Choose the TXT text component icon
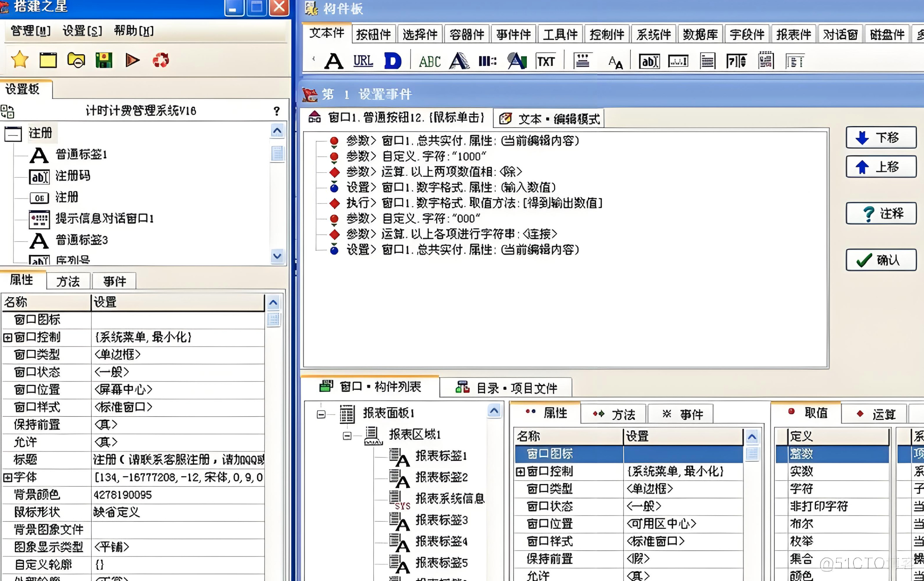The width and height of the screenshot is (924, 581). [546, 61]
